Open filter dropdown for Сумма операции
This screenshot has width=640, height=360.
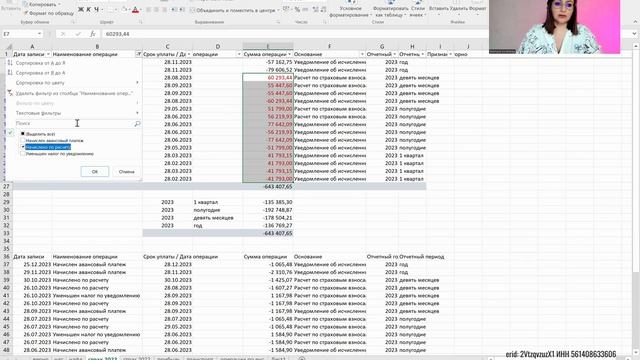point(289,54)
